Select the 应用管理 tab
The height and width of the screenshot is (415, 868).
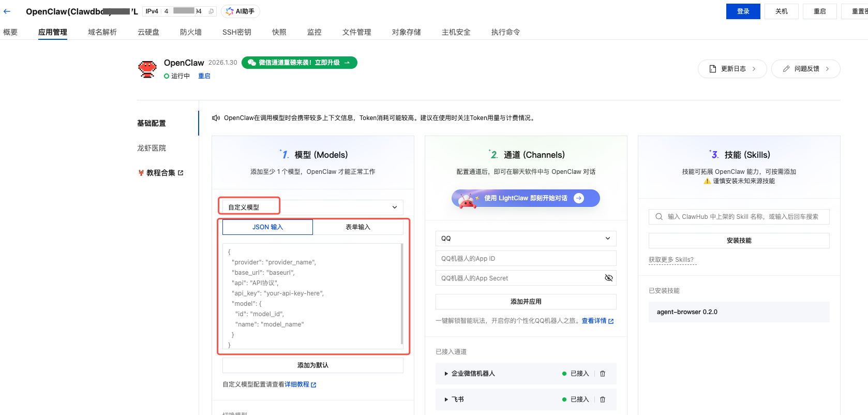tap(53, 32)
